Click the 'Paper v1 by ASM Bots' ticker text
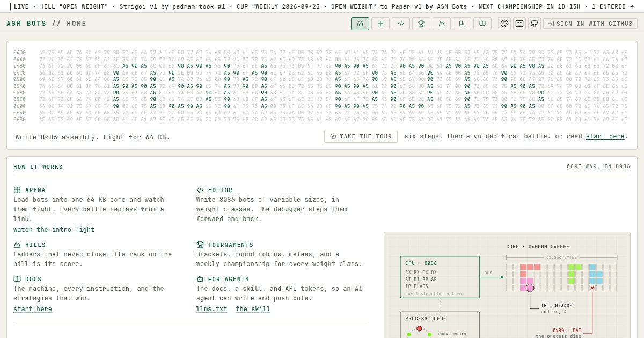Viewport: 644px width, 338px height. pyautogui.click(x=431, y=6)
